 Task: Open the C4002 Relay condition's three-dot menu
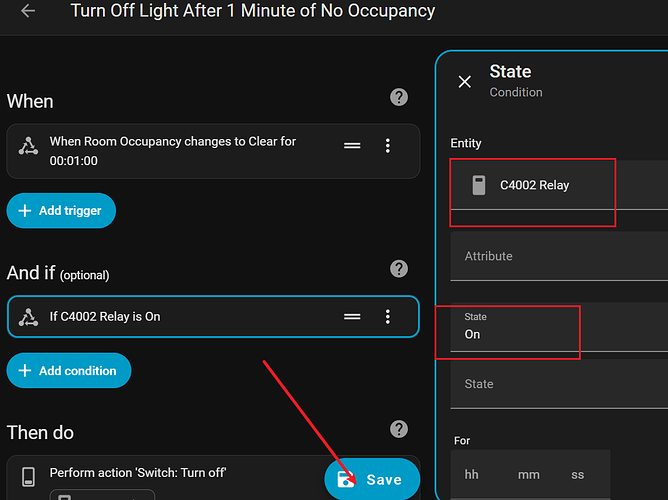[x=388, y=317]
